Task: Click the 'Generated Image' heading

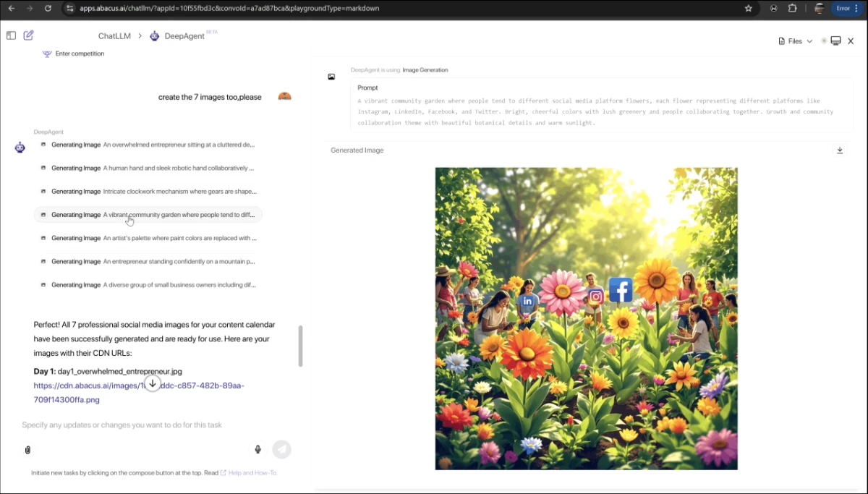Action: [x=357, y=150]
